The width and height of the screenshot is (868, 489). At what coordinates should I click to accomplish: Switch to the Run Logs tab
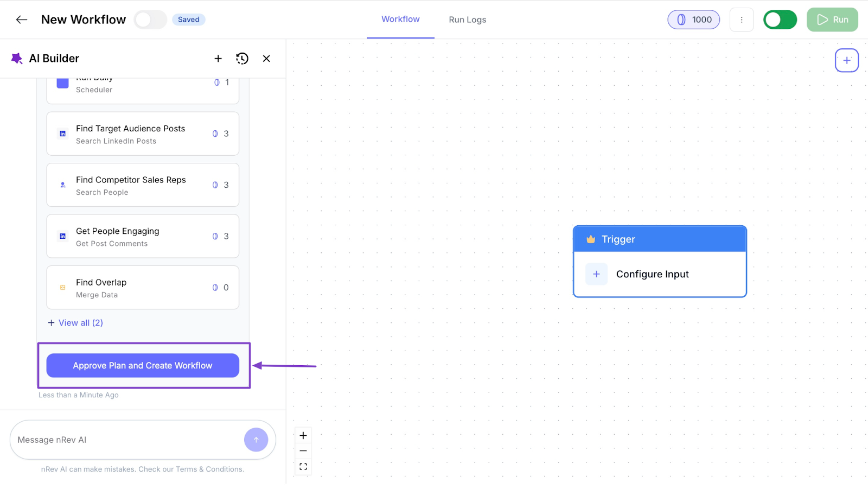[x=467, y=19]
